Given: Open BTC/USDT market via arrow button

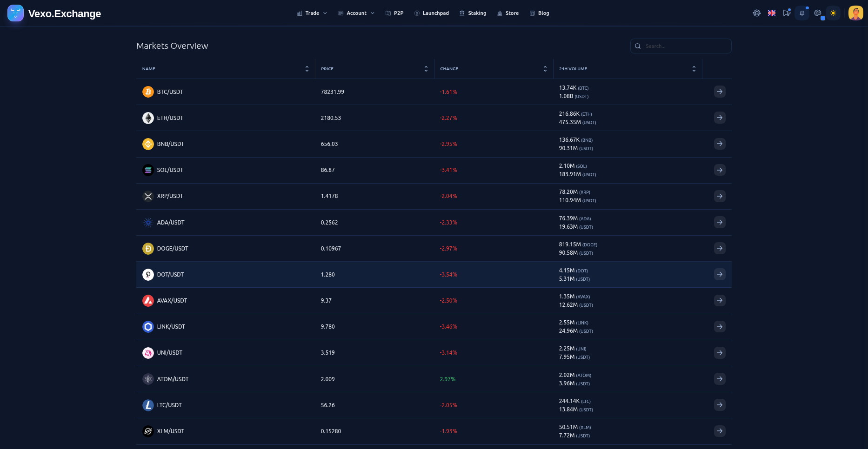Looking at the screenshot, I should (720, 92).
